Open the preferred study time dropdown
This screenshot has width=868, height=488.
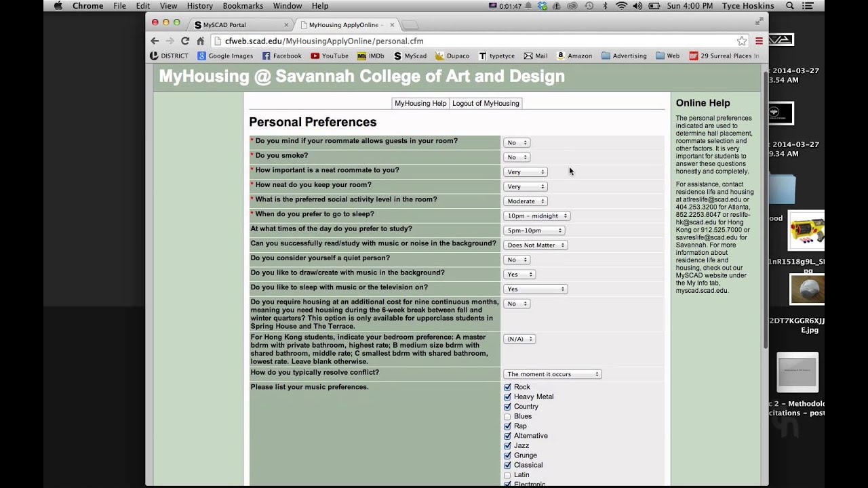click(x=534, y=230)
